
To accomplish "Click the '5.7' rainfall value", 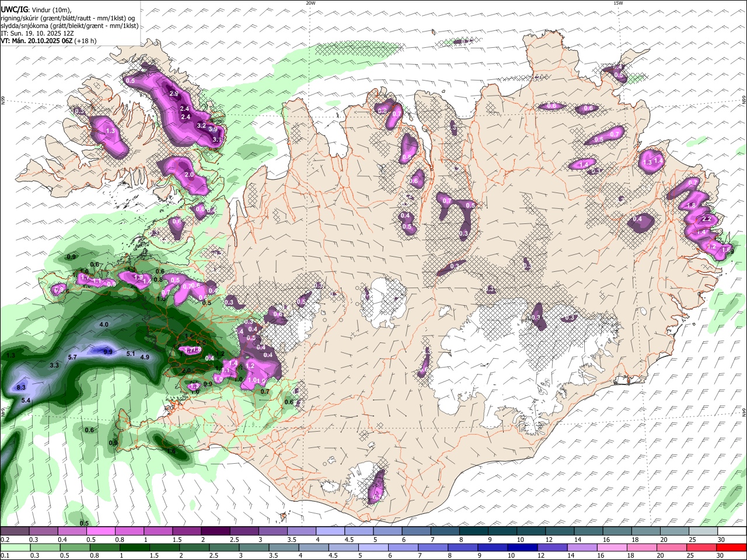I will [73, 357].
